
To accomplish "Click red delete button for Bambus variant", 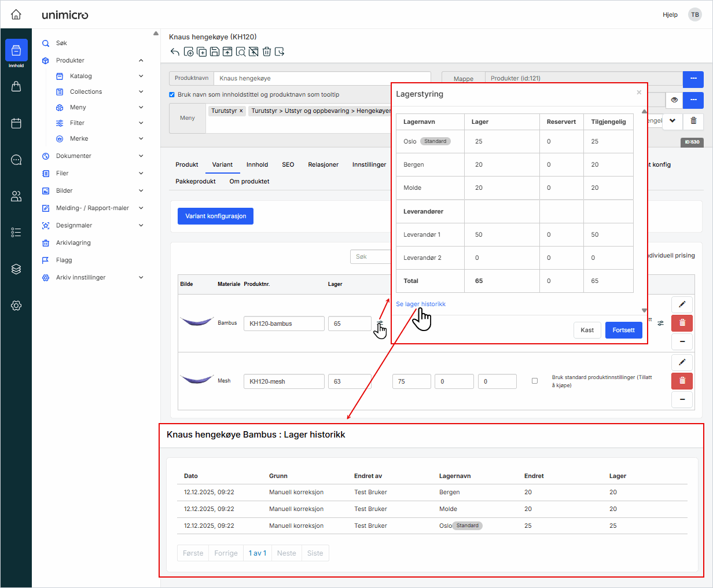I will [x=682, y=323].
